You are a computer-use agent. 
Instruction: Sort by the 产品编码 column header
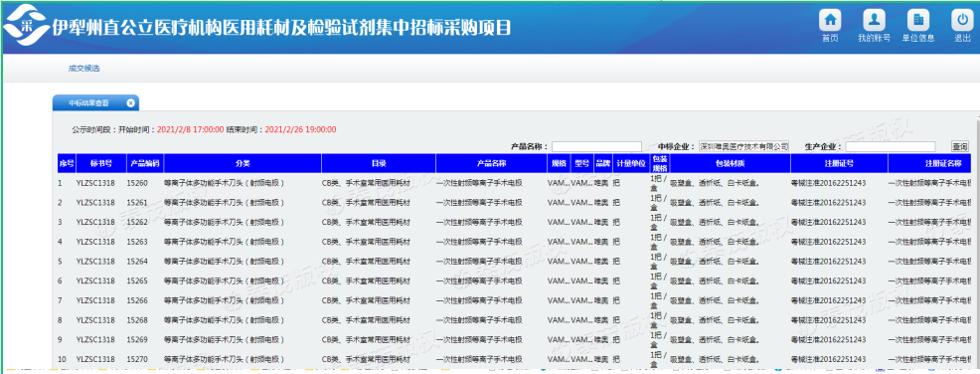click(144, 163)
